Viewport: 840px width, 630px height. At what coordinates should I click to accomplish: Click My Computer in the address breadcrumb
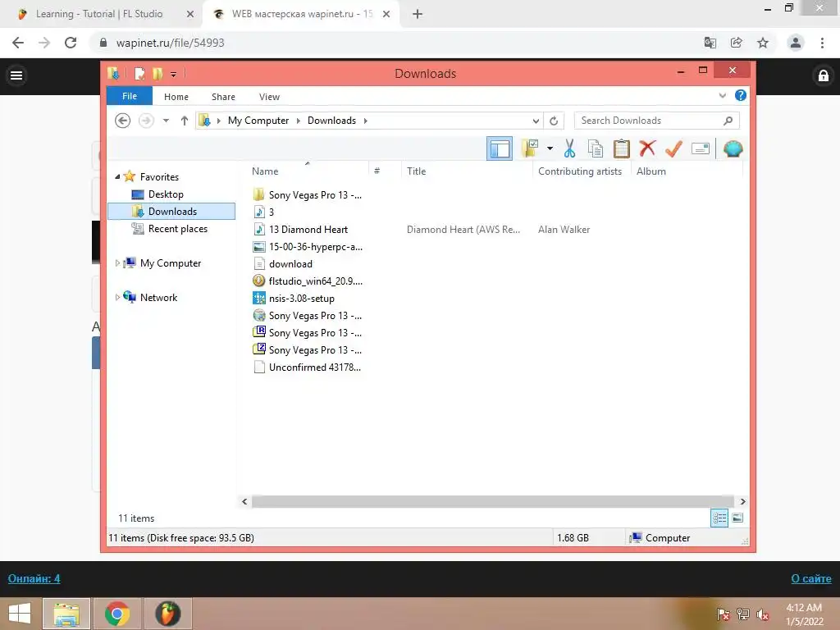[x=258, y=121]
